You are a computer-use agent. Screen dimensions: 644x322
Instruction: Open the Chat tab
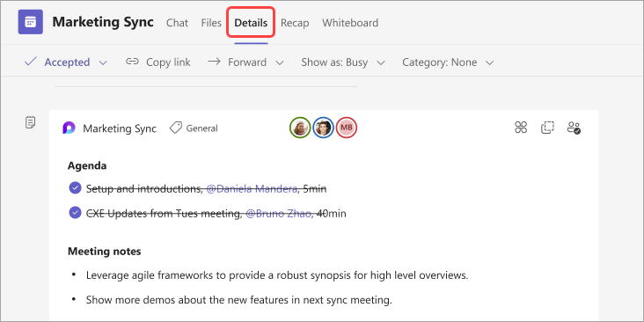(177, 23)
